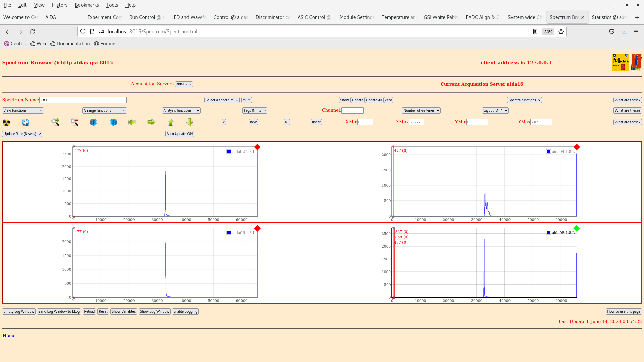Open the Tags & Fits menu
Viewport: 644px width, 362px height.
coord(254,110)
